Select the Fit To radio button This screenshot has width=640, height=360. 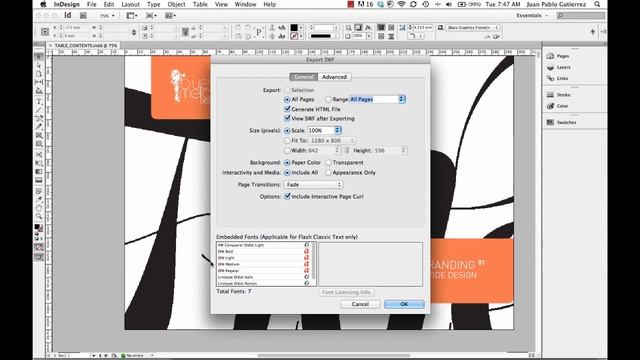[287, 140]
